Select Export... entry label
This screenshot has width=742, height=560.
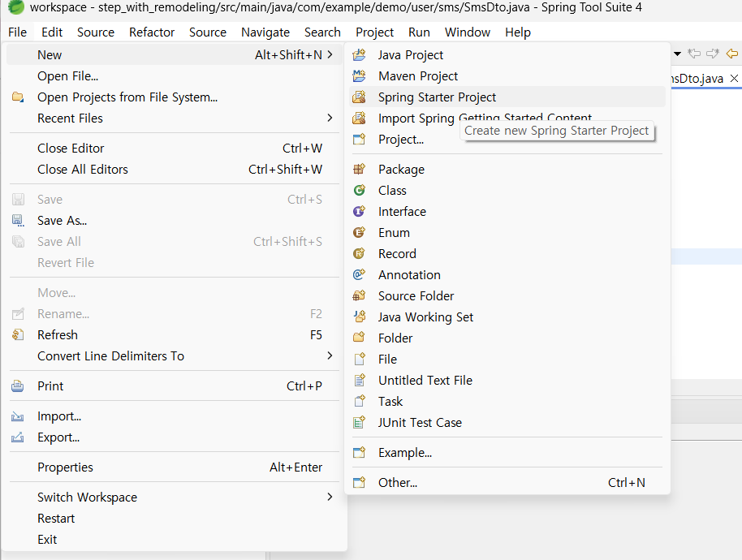(x=58, y=437)
